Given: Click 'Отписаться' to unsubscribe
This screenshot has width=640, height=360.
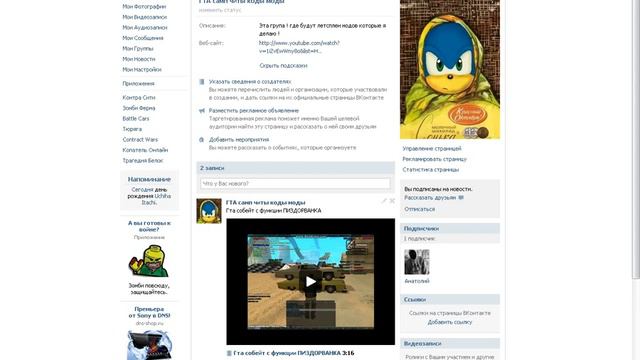Looking at the screenshot, I should 420,209.
